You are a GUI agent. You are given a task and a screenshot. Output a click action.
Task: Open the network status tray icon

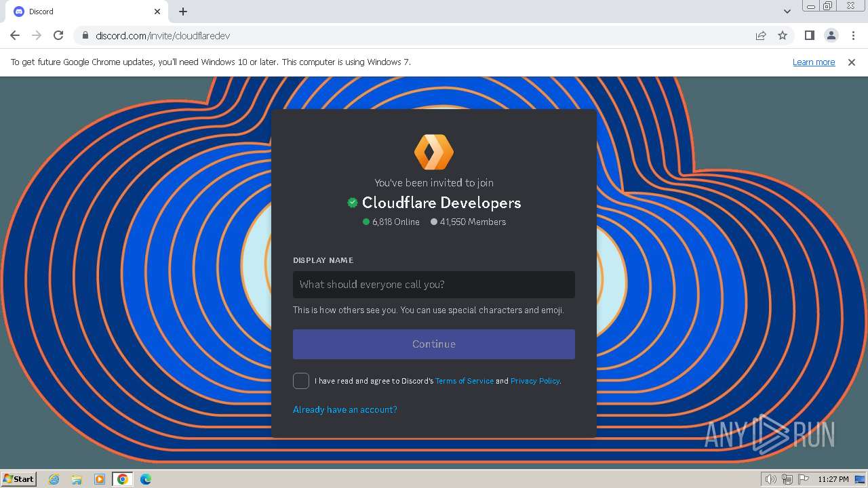787,479
